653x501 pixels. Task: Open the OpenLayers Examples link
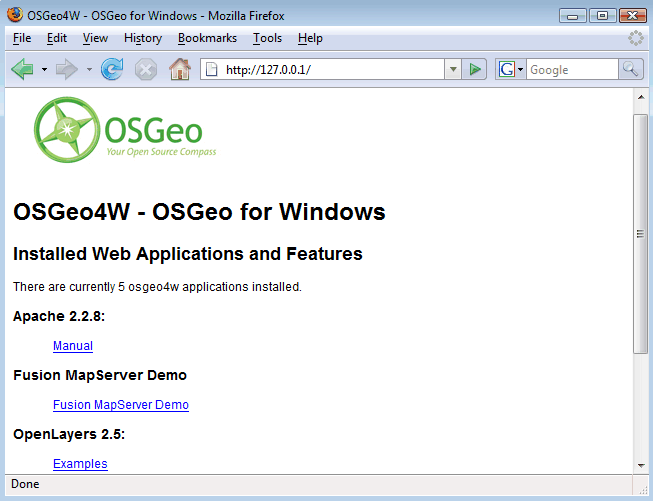point(80,464)
